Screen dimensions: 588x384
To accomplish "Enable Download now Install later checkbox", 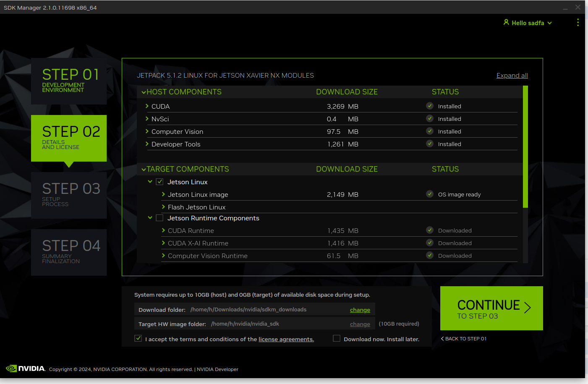I will 337,338.
